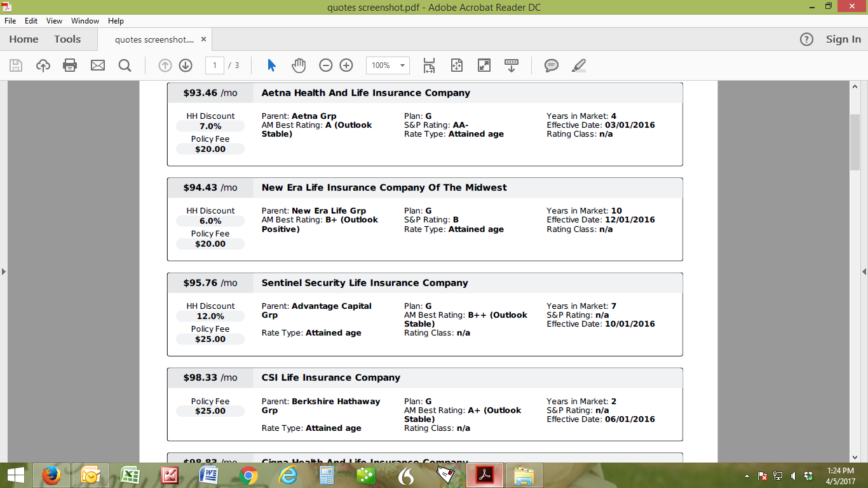Go to next page arrow
The image size is (868, 488).
pyautogui.click(x=186, y=65)
